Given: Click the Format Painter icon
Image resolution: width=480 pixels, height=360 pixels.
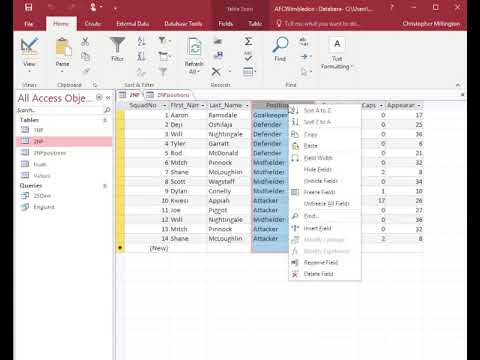Looking at the screenshot, I should 85,71.
